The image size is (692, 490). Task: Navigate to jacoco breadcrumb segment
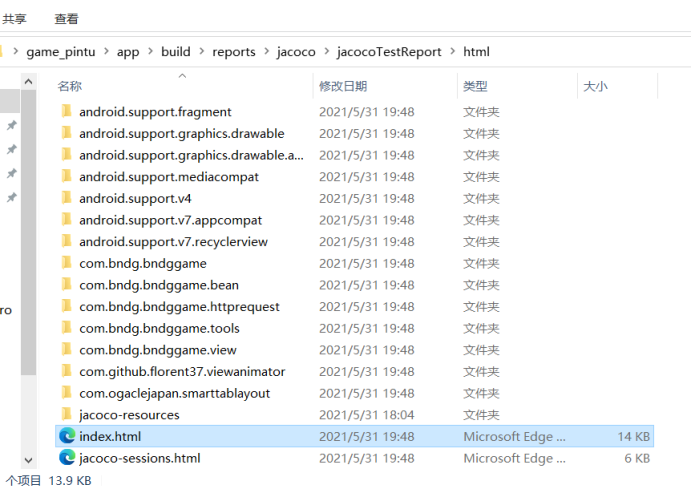pyautogui.click(x=296, y=52)
